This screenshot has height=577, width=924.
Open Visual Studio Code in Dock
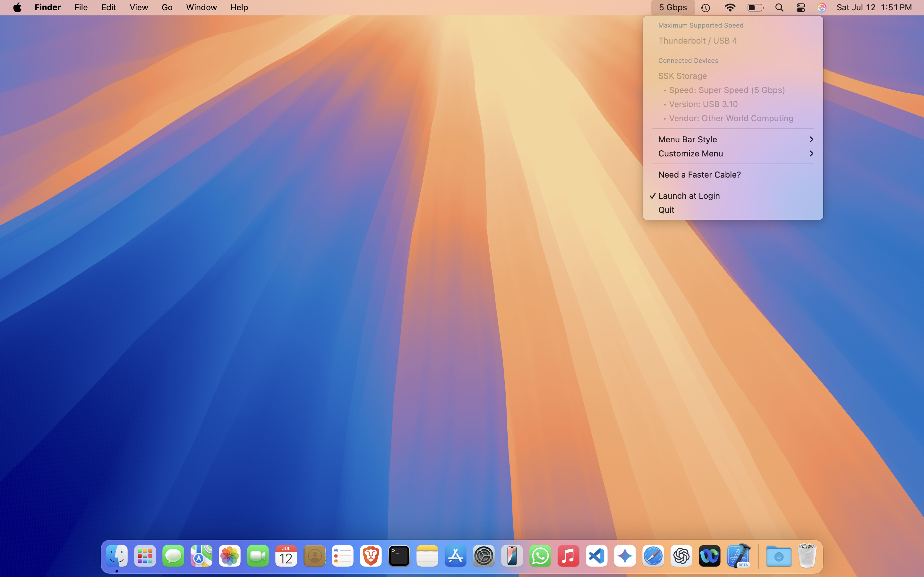tap(596, 556)
